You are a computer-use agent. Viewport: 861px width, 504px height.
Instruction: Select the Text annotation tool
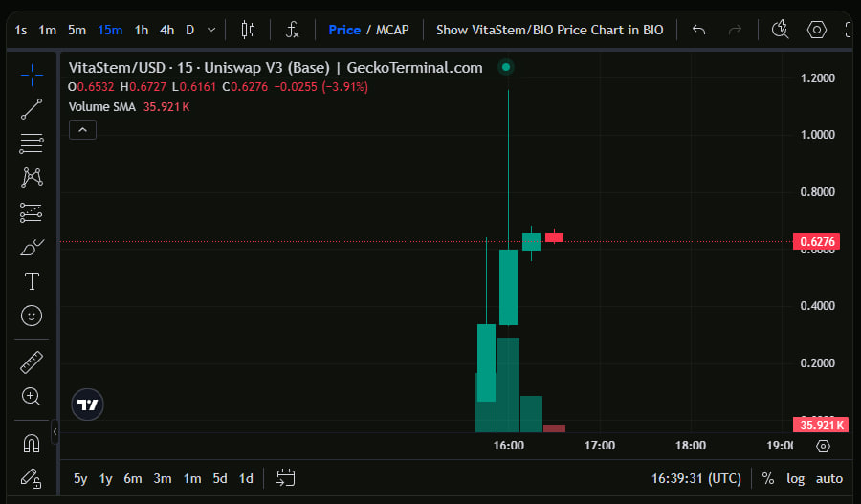tap(32, 281)
